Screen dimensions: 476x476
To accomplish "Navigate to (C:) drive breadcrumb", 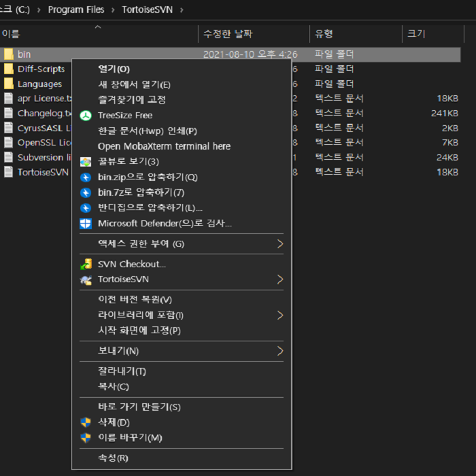I will 22,10.
